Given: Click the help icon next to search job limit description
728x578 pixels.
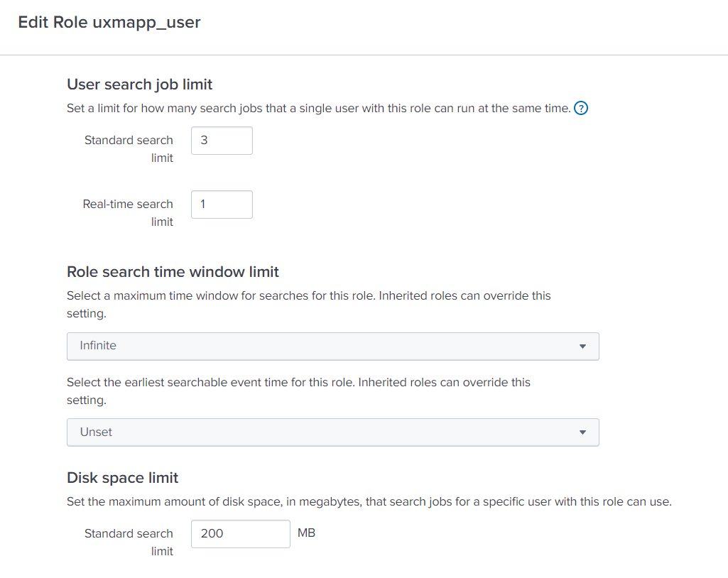Looking at the screenshot, I should (x=581, y=108).
